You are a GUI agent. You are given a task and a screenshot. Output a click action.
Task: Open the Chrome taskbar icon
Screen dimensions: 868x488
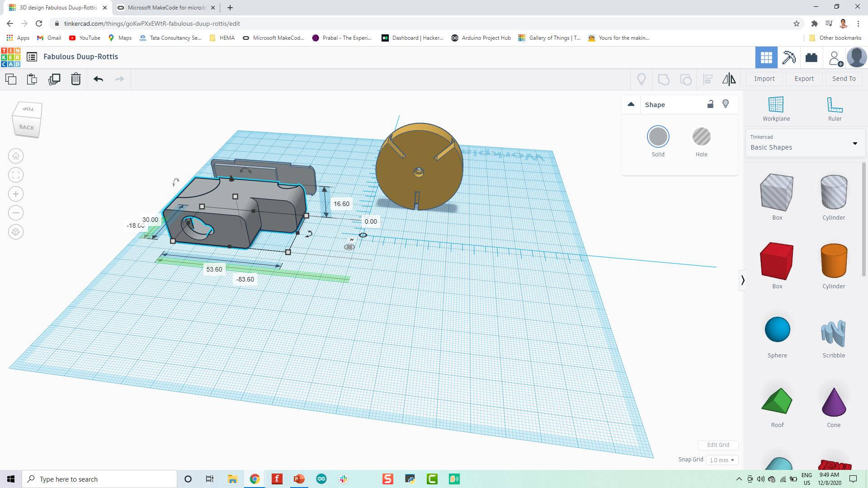[255, 479]
